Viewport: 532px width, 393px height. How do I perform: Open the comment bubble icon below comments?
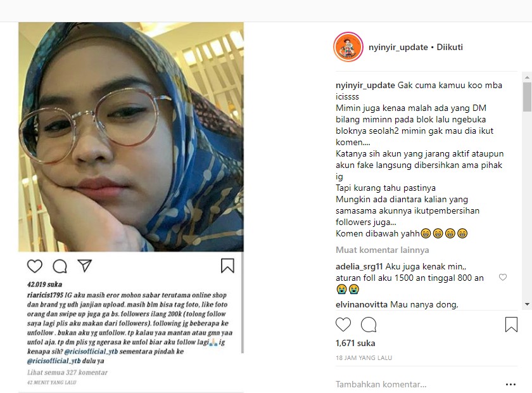pyautogui.click(x=369, y=325)
